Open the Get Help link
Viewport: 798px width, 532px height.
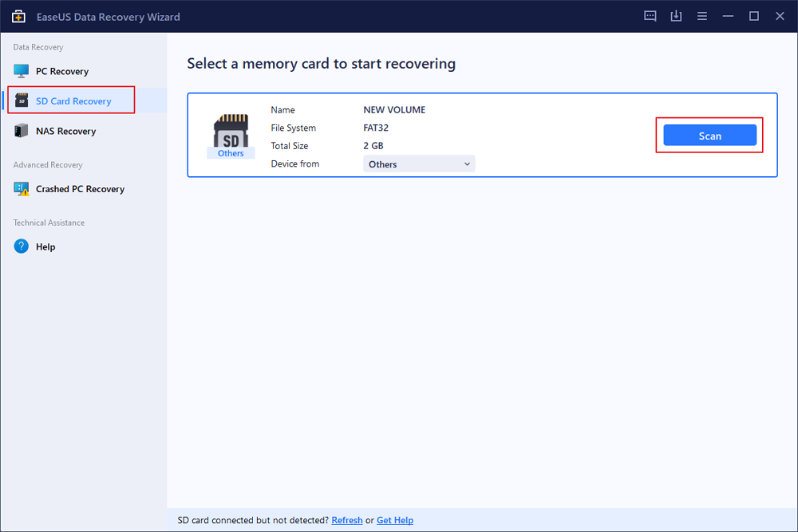[395, 520]
